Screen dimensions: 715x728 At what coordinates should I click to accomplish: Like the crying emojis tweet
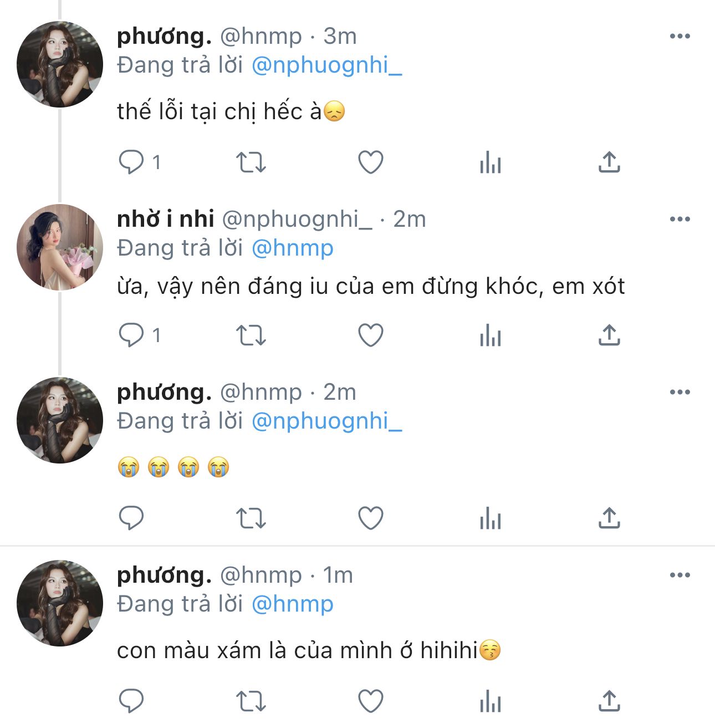pyautogui.click(x=371, y=518)
